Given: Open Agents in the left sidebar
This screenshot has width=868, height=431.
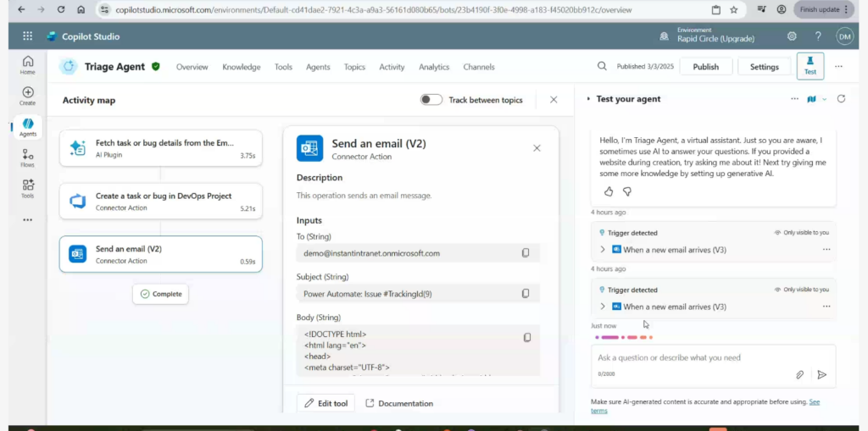Looking at the screenshot, I should (28, 127).
